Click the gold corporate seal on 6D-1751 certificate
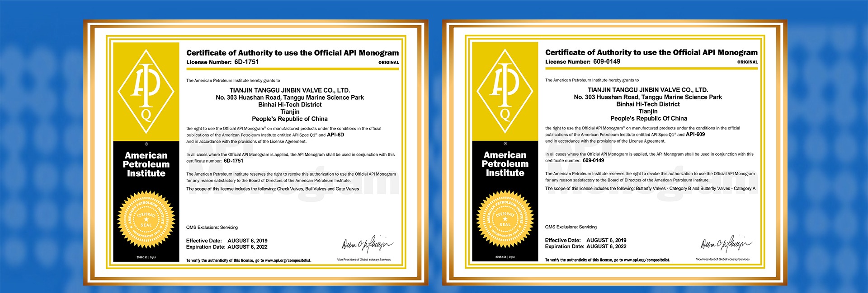 click(146, 219)
